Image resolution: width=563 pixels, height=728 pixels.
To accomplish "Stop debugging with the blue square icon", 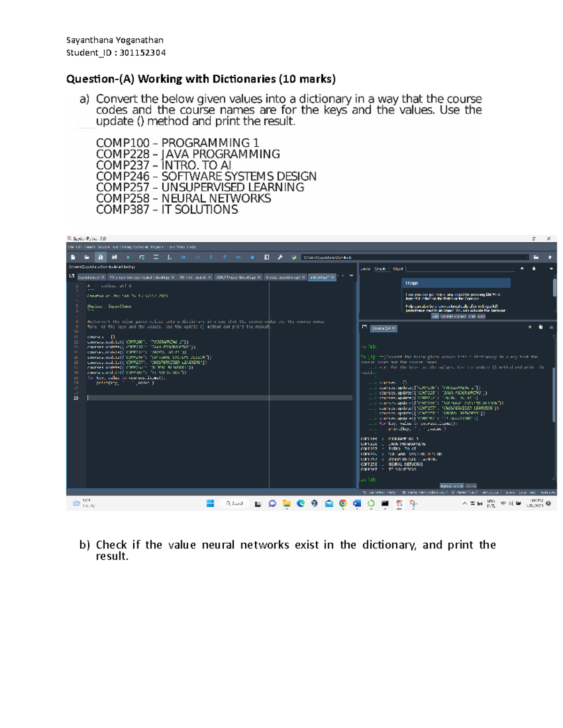I will point(252,257).
